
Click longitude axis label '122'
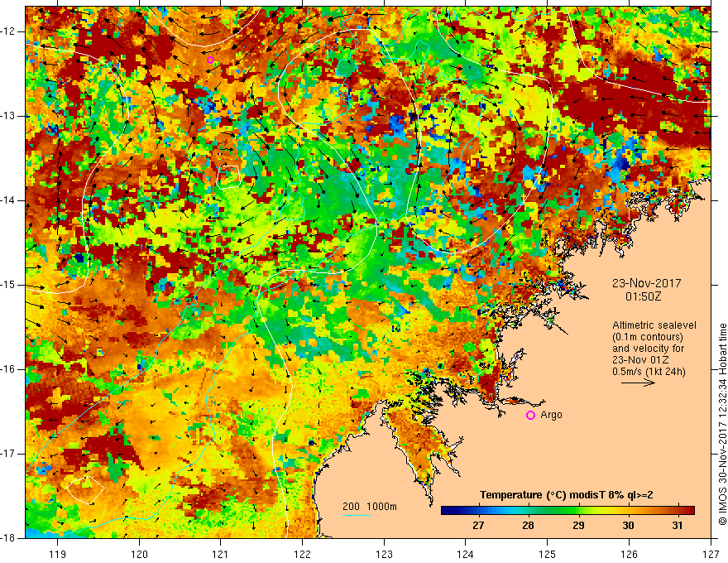pyautogui.click(x=302, y=554)
